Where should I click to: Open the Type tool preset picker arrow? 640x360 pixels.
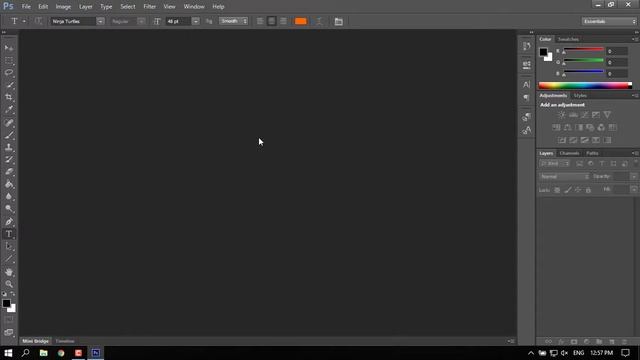[x=24, y=21]
